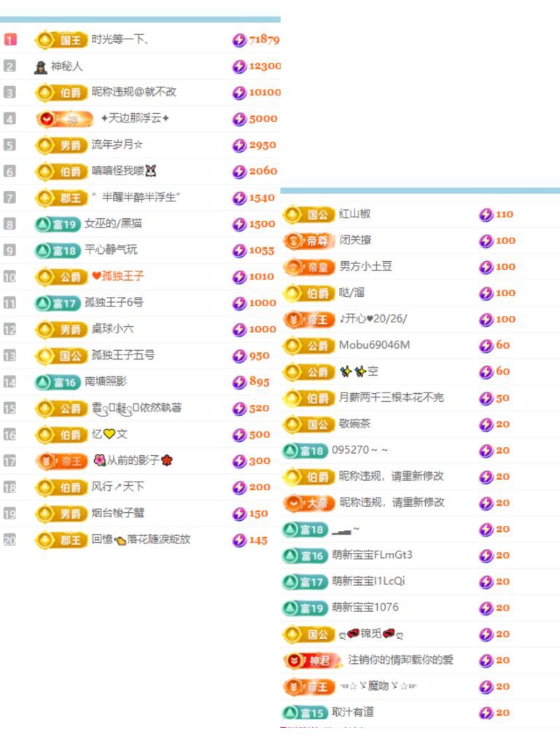Click the red rank 1 number icon
This screenshot has width=560, height=747.
(10, 39)
